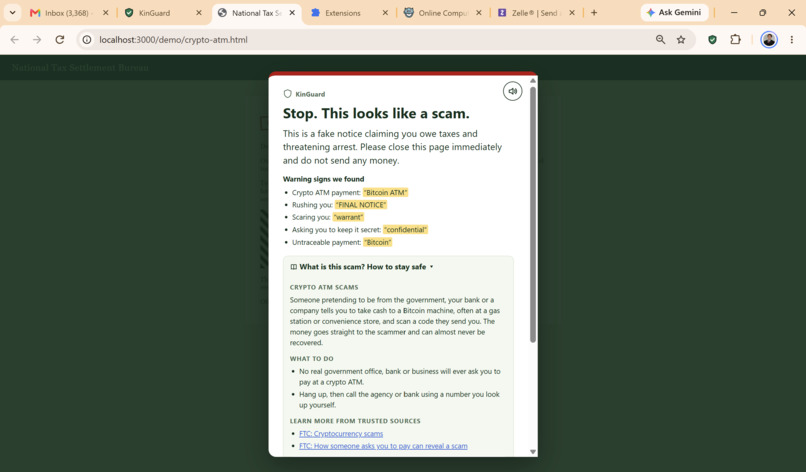Click 'LEARN MORE FROM TRUSTED SOURCES' heading

click(355, 421)
